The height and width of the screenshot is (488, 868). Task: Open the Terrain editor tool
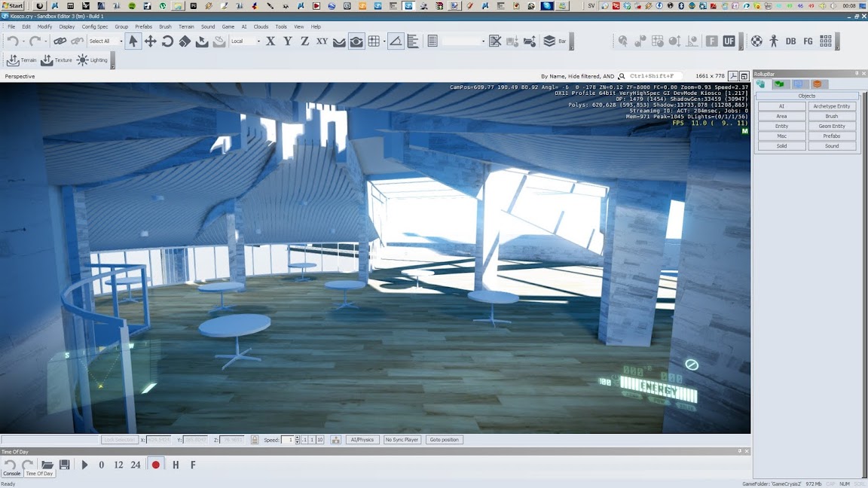[21, 60]
